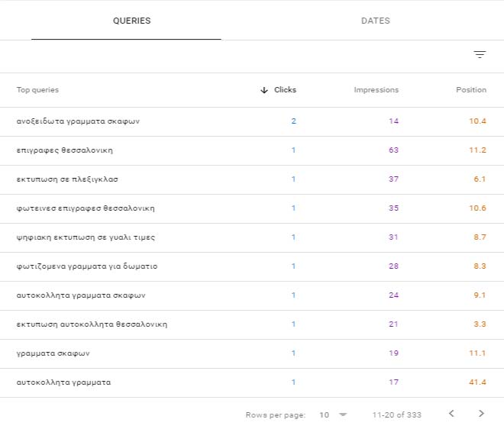The height and width of the screenshot is (429, 504).
Task: Click the position value 41.4
Action: pos(477,382)
